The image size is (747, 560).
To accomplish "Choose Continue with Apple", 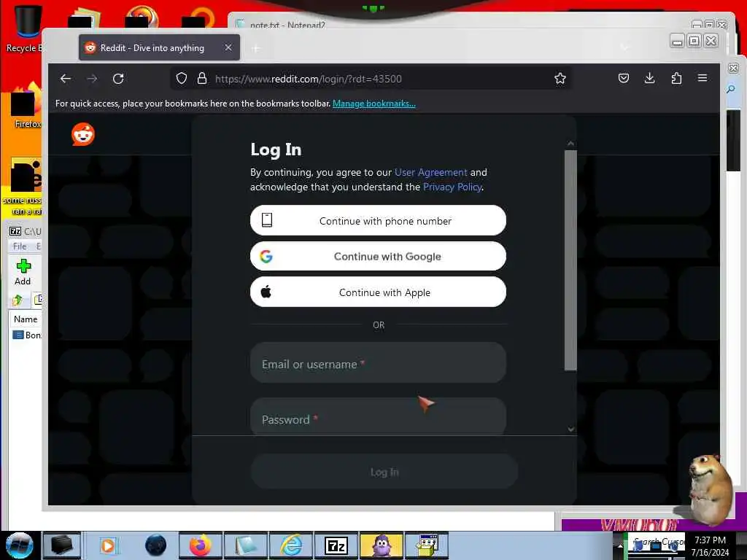I will click(379, 292).
